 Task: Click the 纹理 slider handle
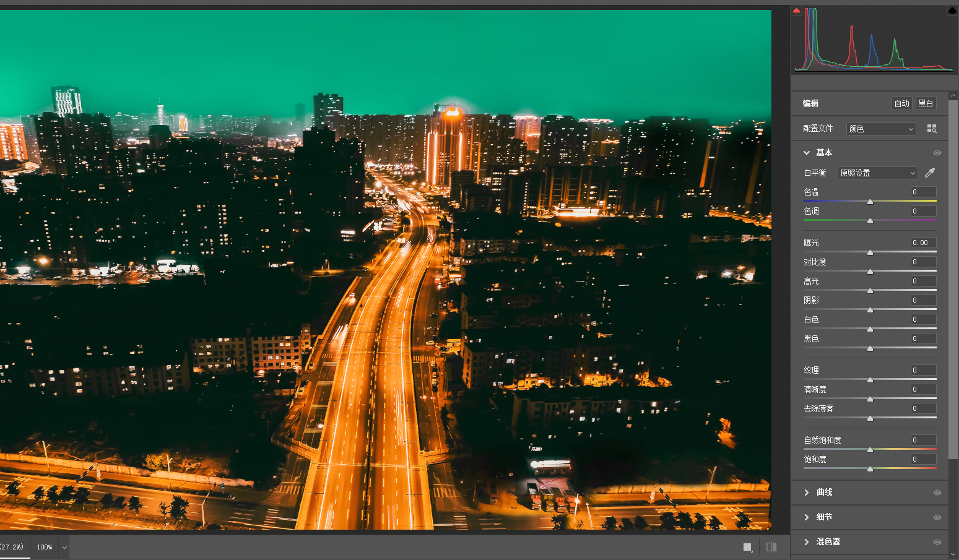pyautogui.click(x=870, y=380)
